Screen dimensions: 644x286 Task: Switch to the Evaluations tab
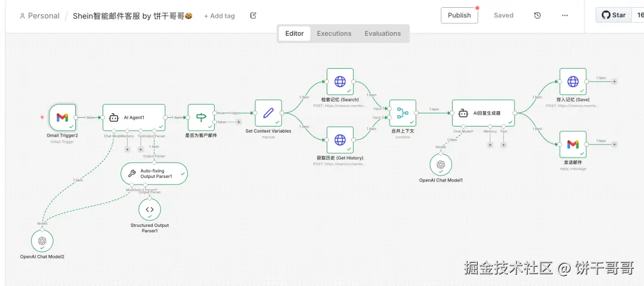click(382, 34)
